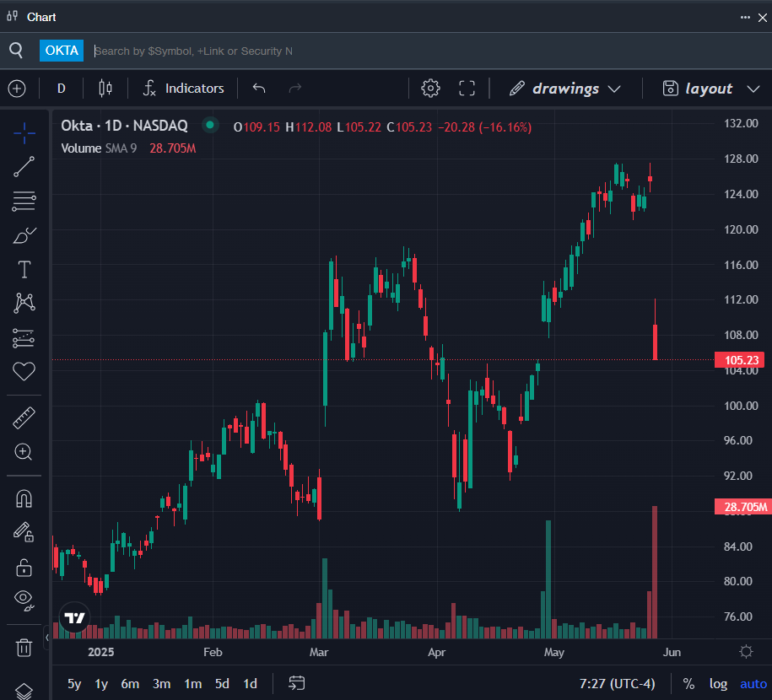Select the trend line drawing tool
772x700 pixels.
(x=24, y=167)
